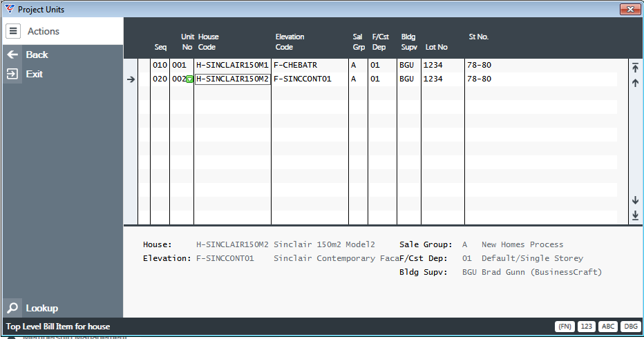The width and height of the screenshot is (644, 339).
Task: Click Default/Single Storey description
Action: (532, 258)
